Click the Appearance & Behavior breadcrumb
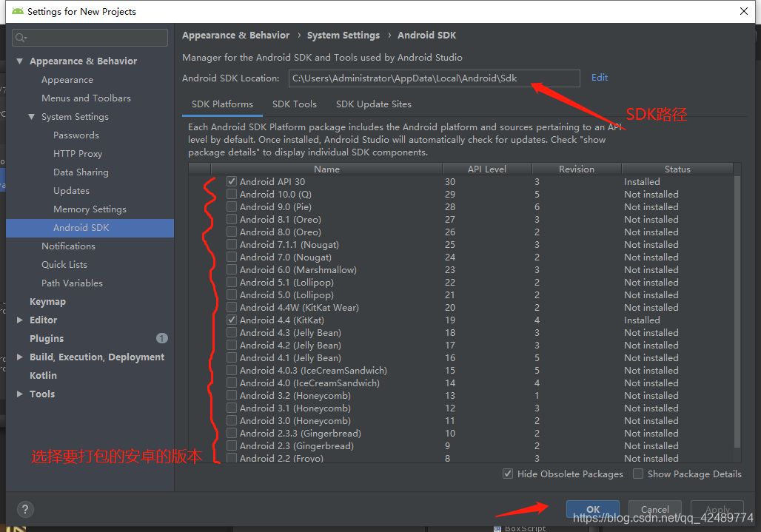 click(x=236, y=36)
